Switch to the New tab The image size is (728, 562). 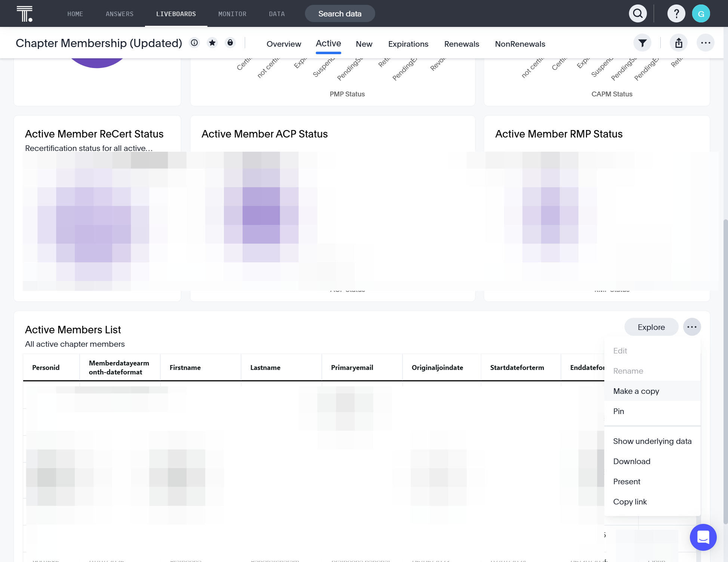(x=364, y=44)
